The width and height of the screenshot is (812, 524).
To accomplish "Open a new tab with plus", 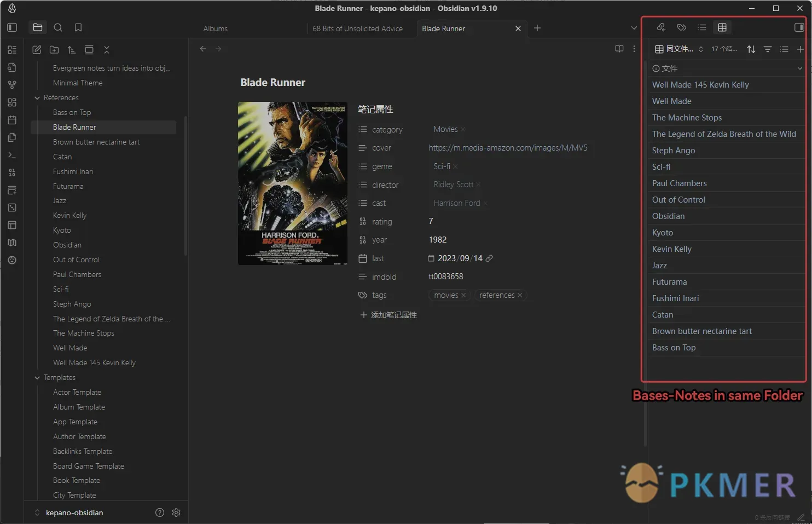I will [x=537, y=28].
